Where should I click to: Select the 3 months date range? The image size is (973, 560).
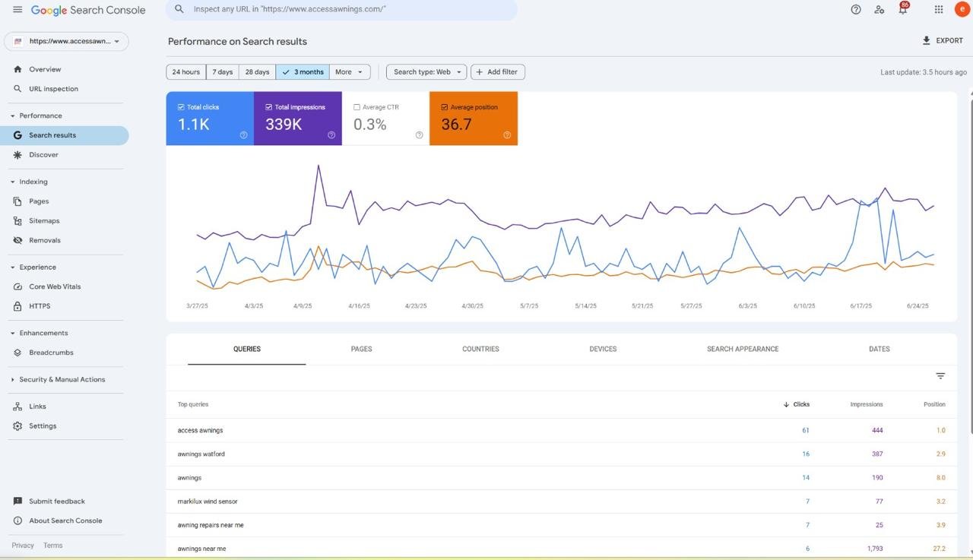point(303,72)
